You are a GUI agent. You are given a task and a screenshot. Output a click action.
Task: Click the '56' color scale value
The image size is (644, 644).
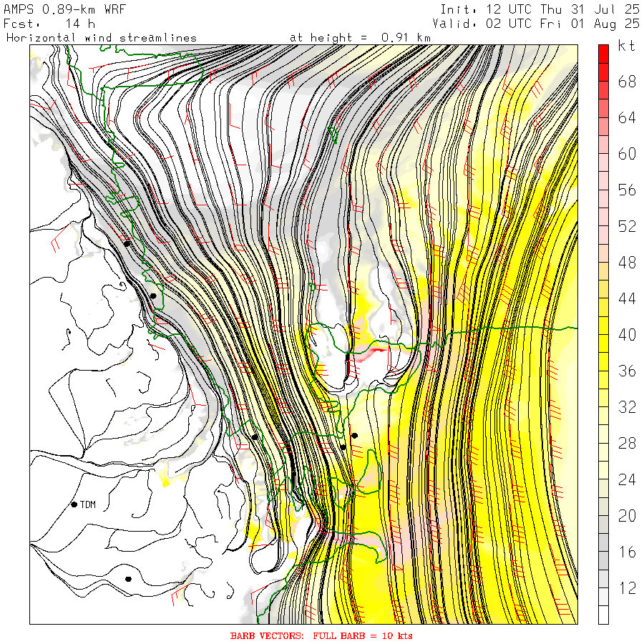pos(627,190)
